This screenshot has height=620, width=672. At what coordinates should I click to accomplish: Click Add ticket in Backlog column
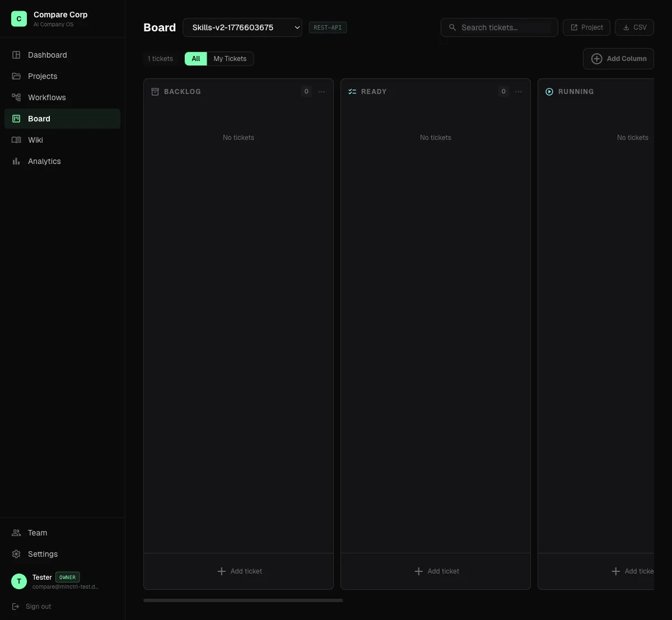(x=239, y=571)
